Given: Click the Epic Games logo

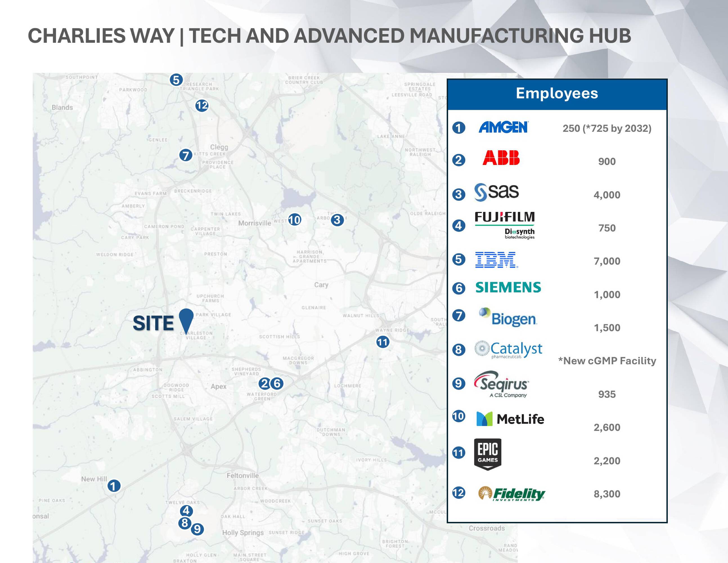Looking at the screenshot, I should (x=488, y=454).
